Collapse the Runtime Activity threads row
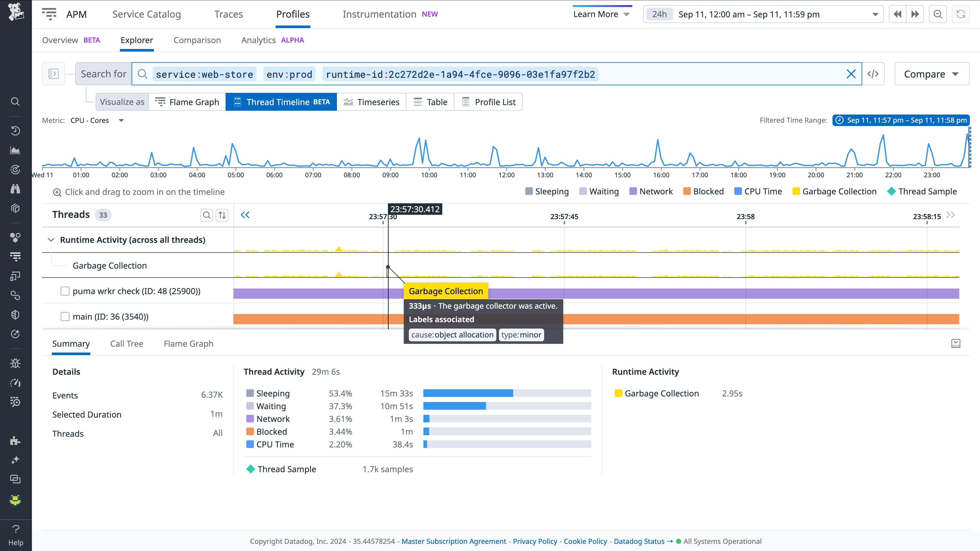Screen dimensions: 980x551 (51, 240)
